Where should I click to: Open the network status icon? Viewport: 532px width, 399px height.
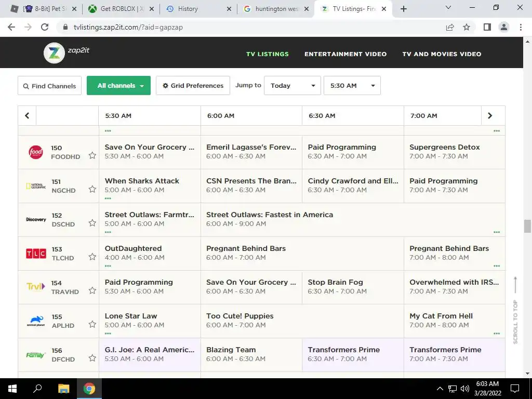click(453, 389)
